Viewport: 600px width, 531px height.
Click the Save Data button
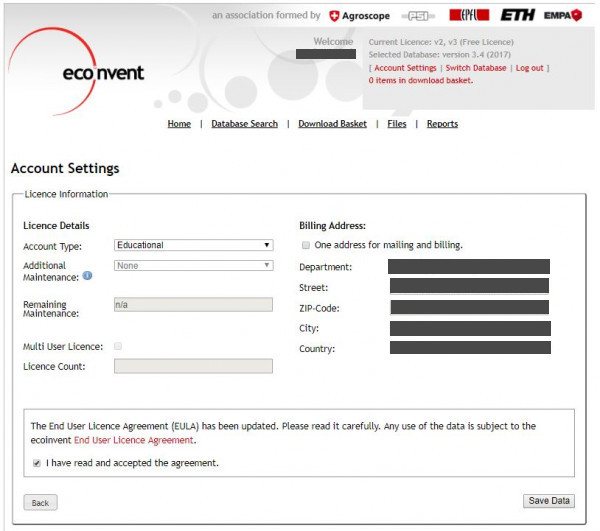click(549, 501)
